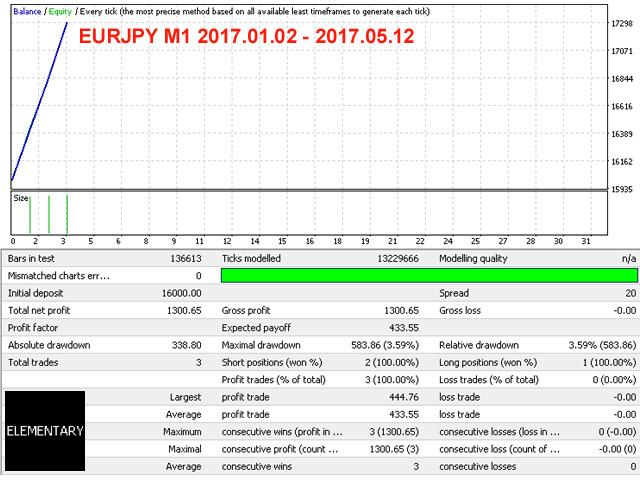Click the 'consecutive losses (loss in …' label
The width and height of the screenshot is (640, 480).
point(499,432)
